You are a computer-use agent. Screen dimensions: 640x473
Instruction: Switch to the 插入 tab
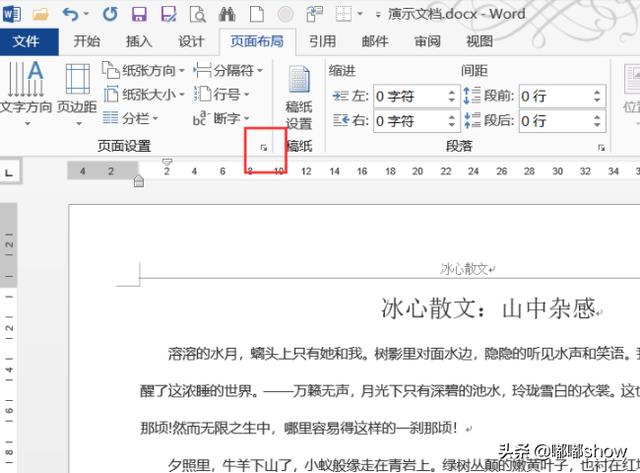(x=139, y=41)
